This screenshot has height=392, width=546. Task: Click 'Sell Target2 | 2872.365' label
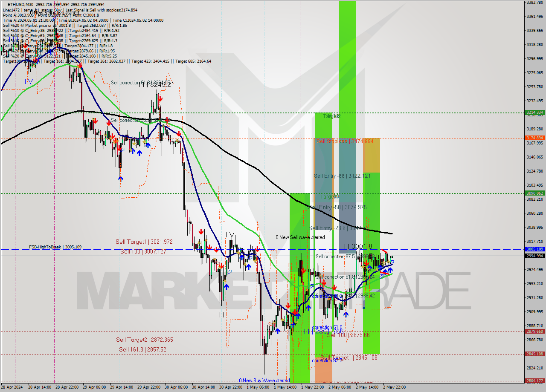(x=144, y=340)
